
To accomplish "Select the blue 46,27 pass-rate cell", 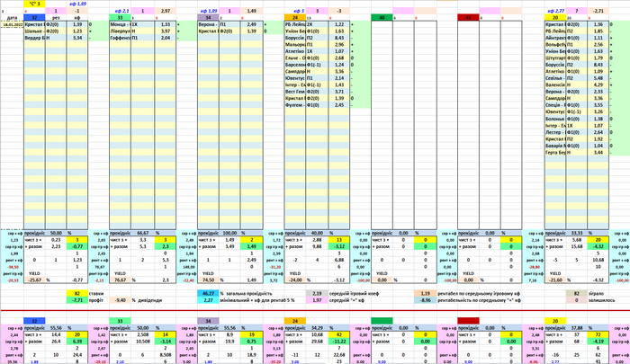I will coord(208,294).
